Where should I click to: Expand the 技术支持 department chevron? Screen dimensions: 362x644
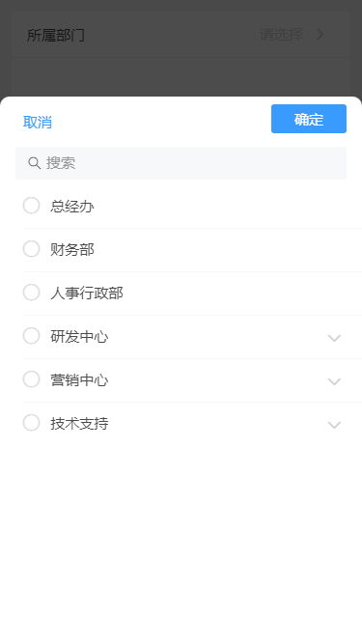pos(335,425)
